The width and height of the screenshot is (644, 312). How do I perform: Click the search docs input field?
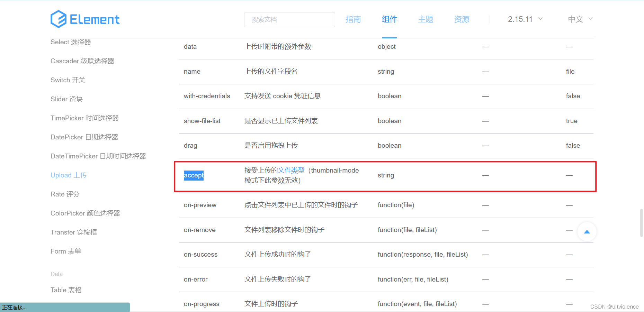click(x=289, y=20)
